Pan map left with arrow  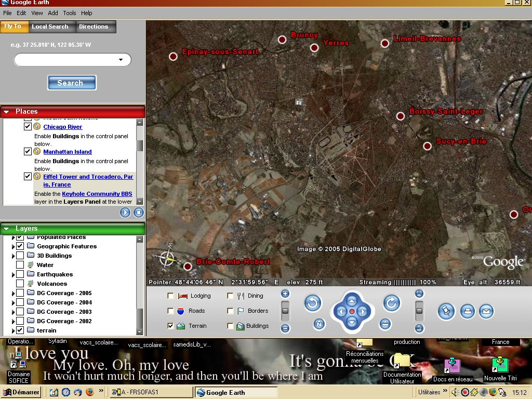pyautogui.click(x=341, y=312)
